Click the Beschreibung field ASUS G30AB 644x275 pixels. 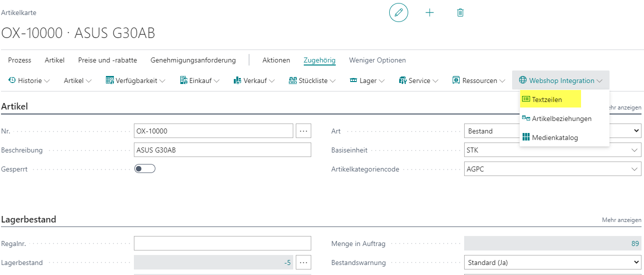pyautogui.click(x=222, y=150)
